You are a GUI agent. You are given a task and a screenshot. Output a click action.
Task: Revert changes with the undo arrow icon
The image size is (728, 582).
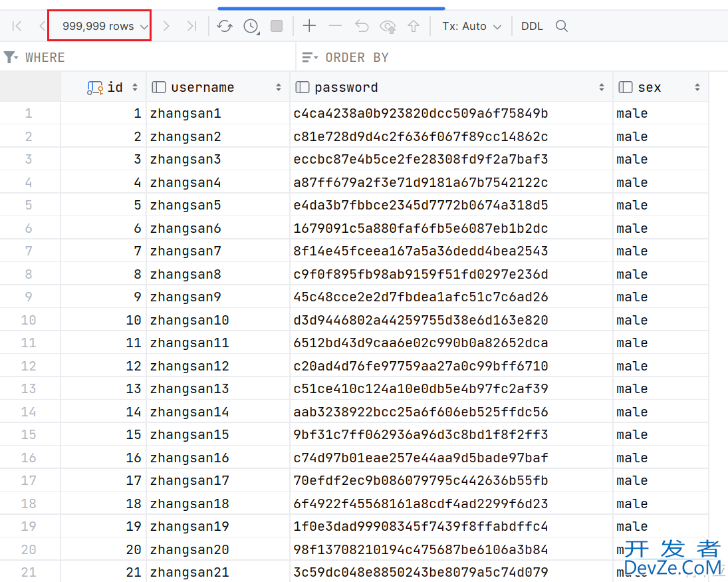point(362,26)
